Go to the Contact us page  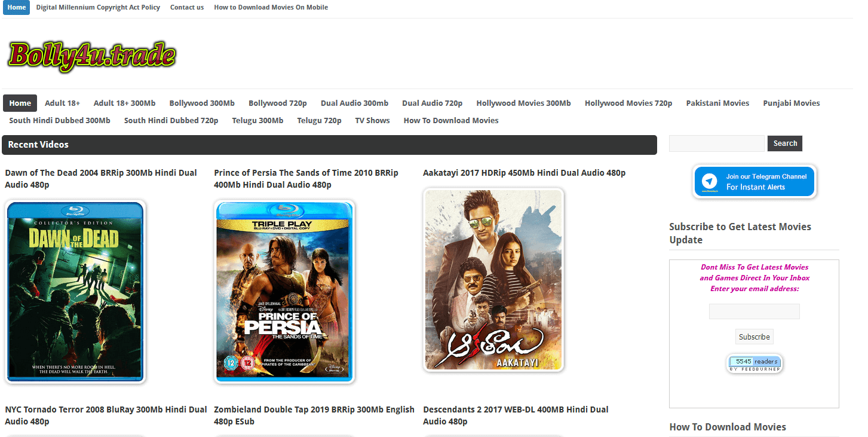pos(187,7)
